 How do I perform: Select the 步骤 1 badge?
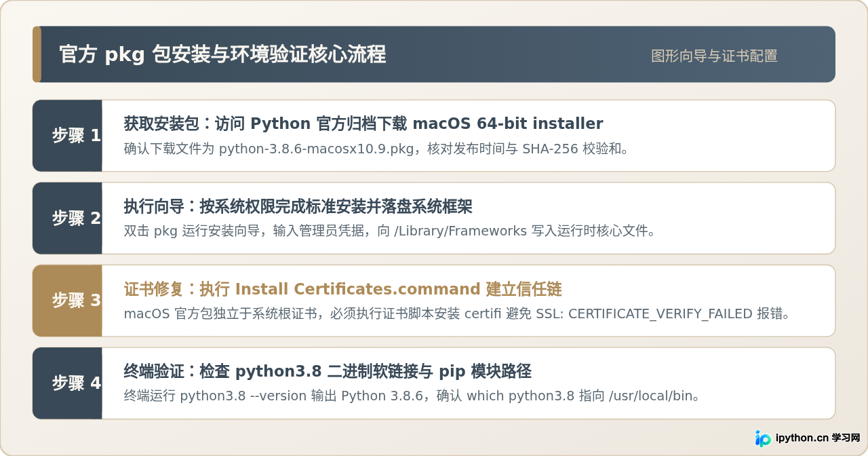tap(68, 136)
